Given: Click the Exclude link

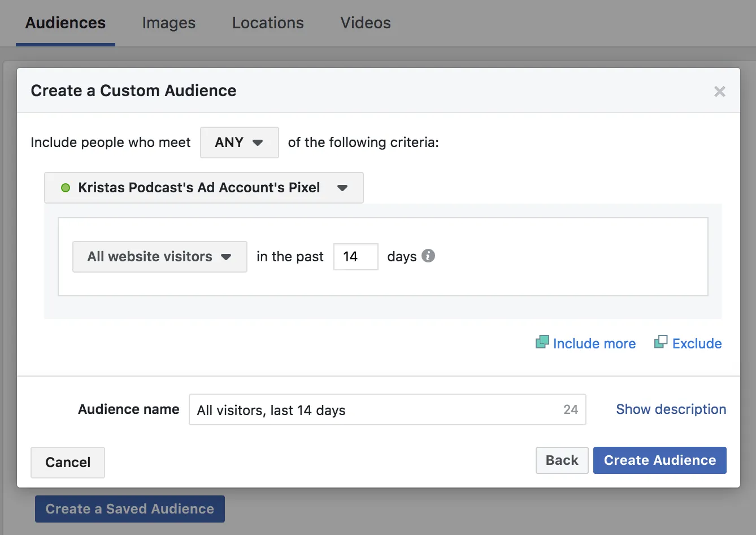Looking at the screenshot, I should pos(697,343).
